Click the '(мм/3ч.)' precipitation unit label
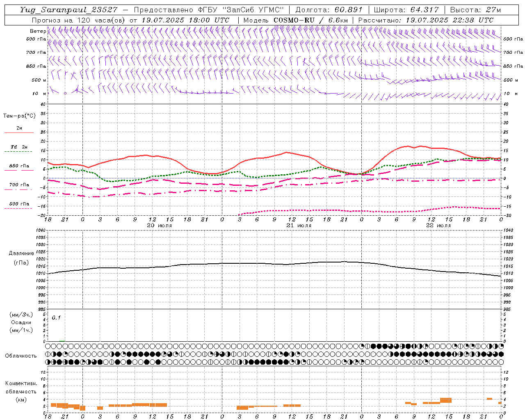Screen dimensions: 525x420 [21, 315]
